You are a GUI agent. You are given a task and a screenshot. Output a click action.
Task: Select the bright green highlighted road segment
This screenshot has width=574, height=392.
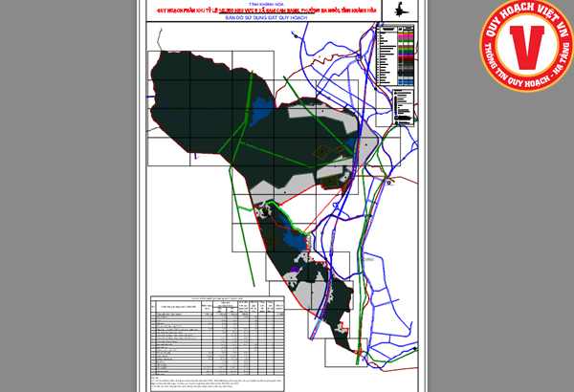[x=288, y=217]
